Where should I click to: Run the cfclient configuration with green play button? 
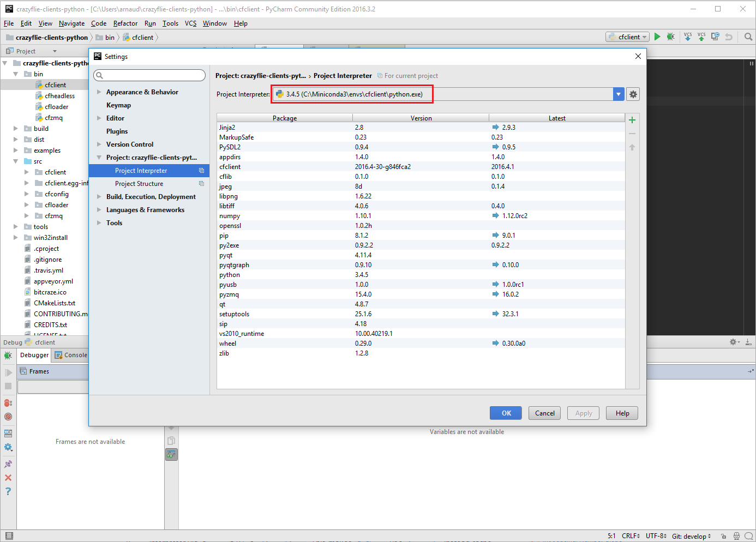pos(657,37)
